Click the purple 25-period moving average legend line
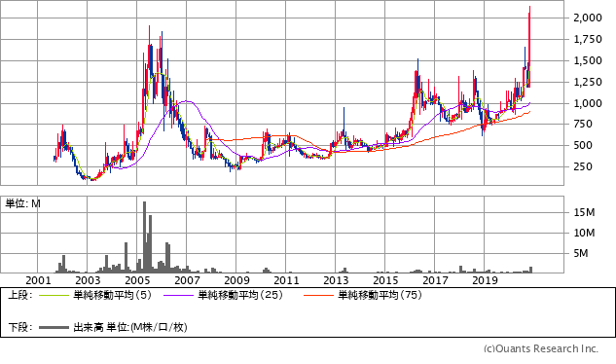 (x=178, y=295)
